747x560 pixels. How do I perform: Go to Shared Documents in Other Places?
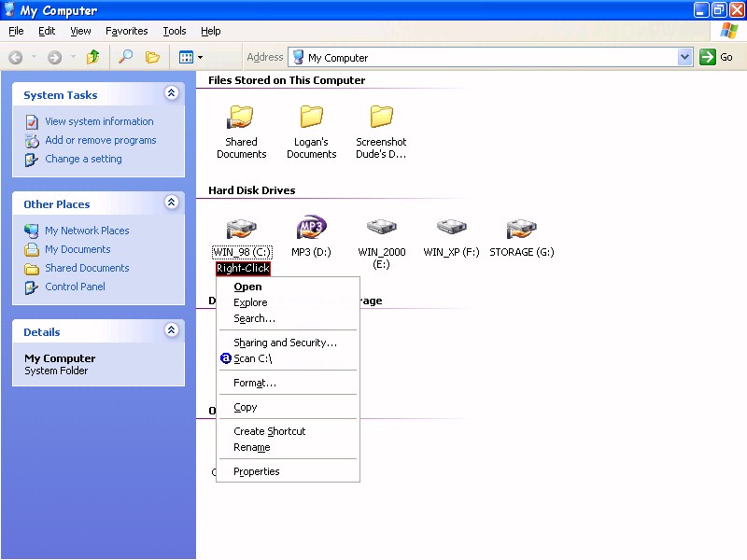click(x=87, y=268)
